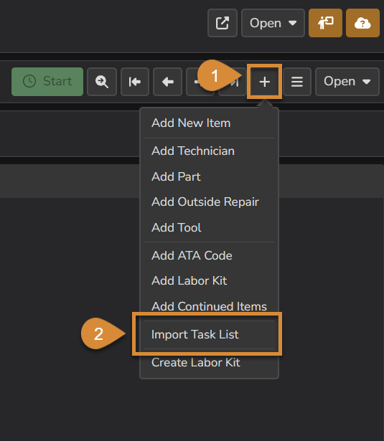Click the green Start timer button

point(47,82)
